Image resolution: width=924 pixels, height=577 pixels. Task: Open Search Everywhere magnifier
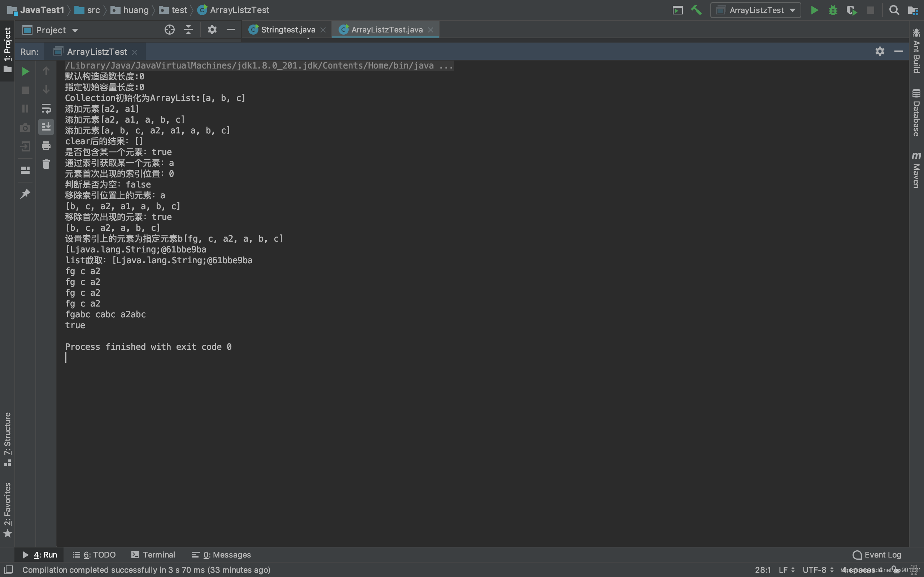[894, 10]
